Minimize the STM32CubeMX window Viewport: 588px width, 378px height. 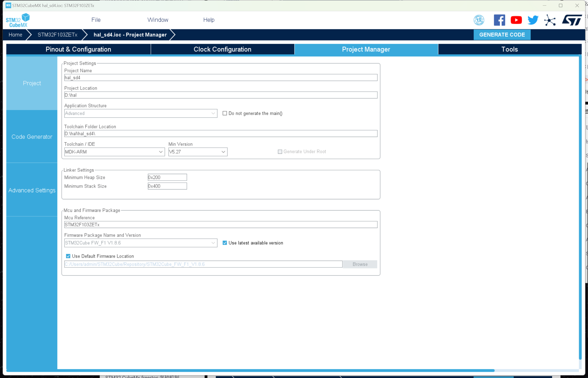[x=544, y=5]
